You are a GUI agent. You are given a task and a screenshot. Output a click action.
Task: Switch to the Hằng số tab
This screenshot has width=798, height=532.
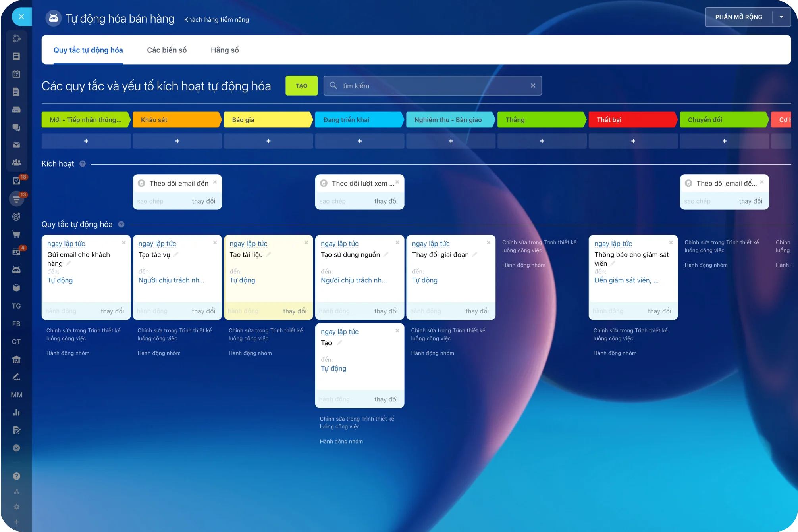coord(225,50)
